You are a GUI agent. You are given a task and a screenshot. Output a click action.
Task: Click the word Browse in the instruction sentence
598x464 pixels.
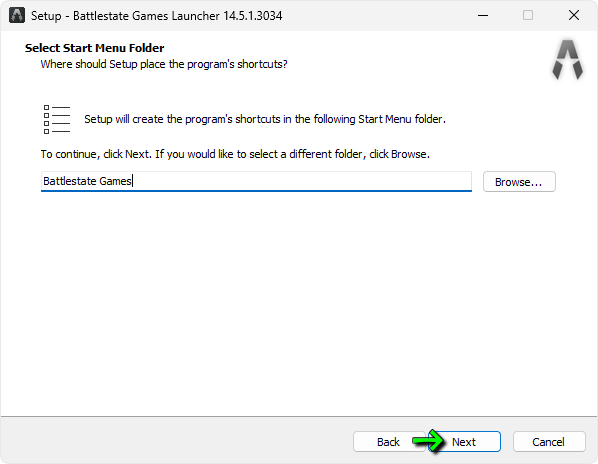tap(408, 154)
